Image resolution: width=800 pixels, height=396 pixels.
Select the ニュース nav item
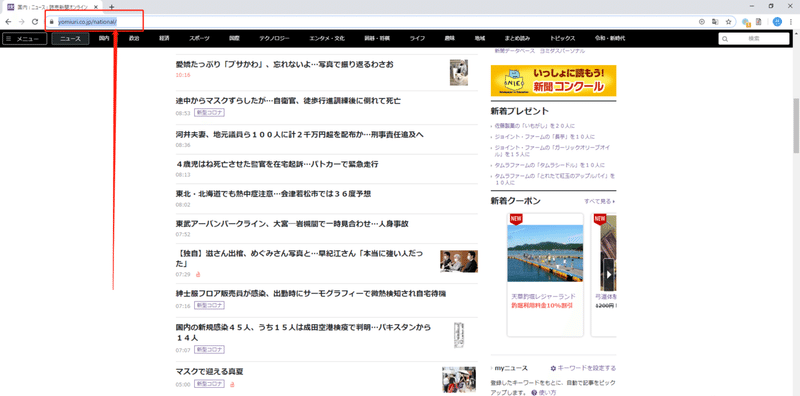pos(70,39)
